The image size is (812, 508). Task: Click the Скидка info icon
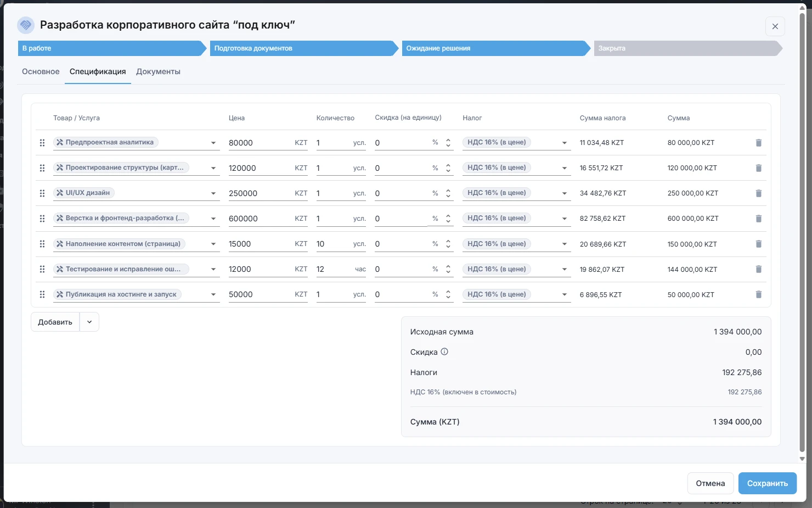444,352
